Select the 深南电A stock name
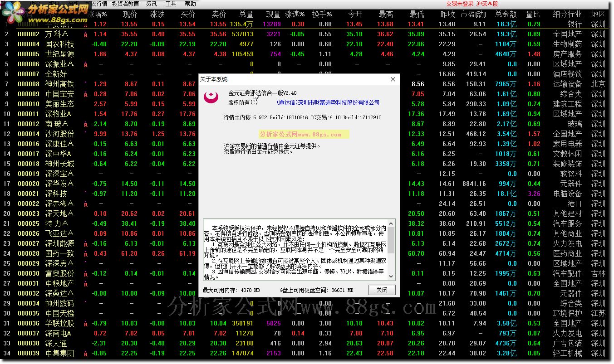 coord(58,334)
